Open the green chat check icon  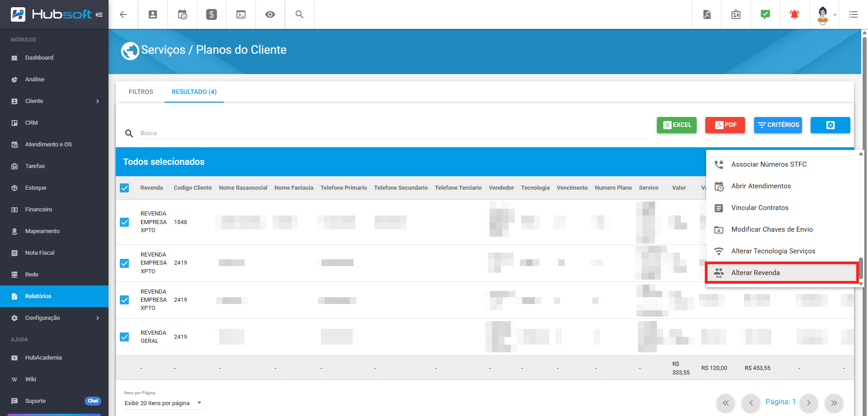(765, 14)
